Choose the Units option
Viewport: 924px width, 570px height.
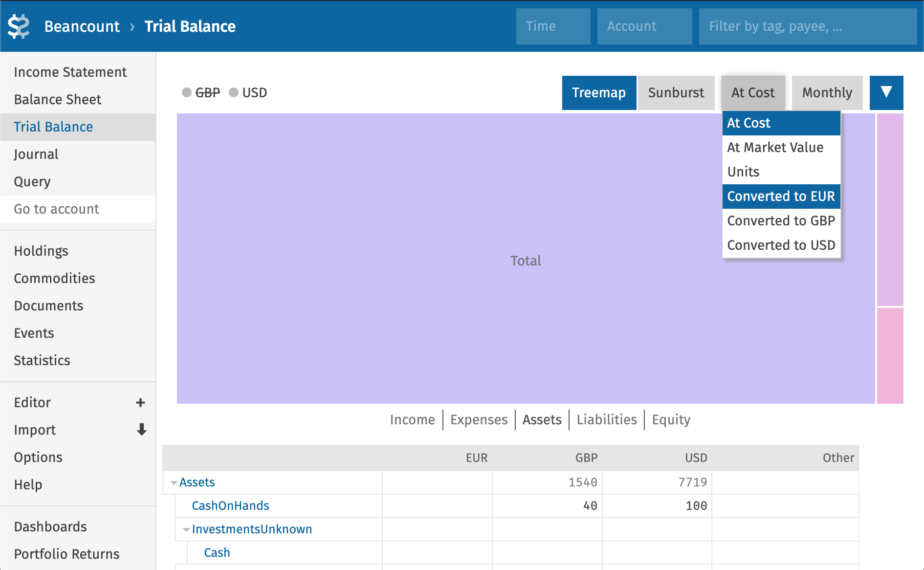tap(781, 172)
